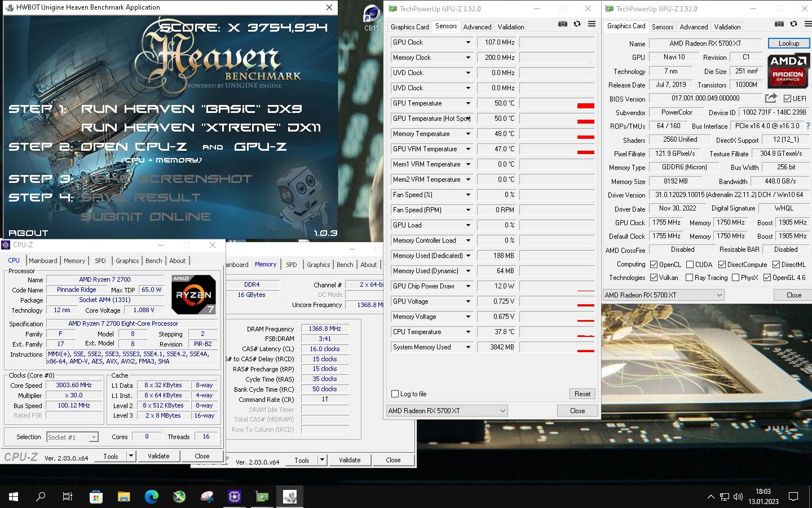Open GPU selector dropdown in Sensors window
The width and height of the screenshot is (812, 508).
[447, 411]
